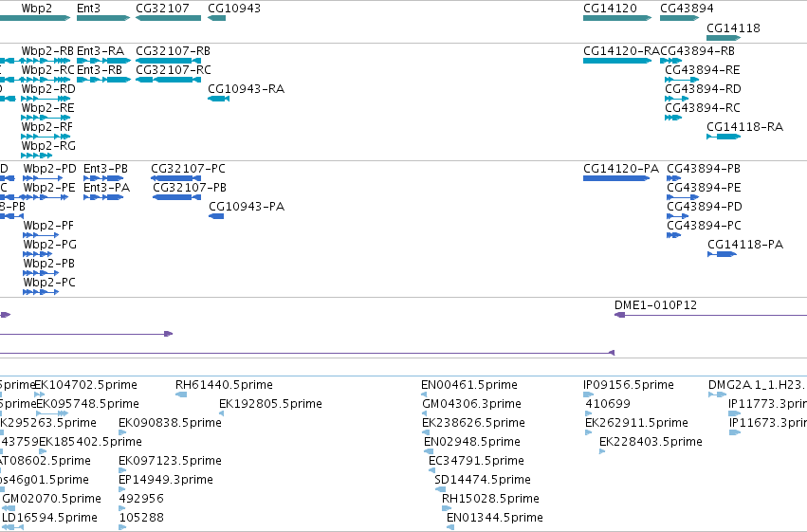The height and width of the screenshot is (532, 807).
Task: Select the DME1-010P12 clone feature
Action: [711, 315]
